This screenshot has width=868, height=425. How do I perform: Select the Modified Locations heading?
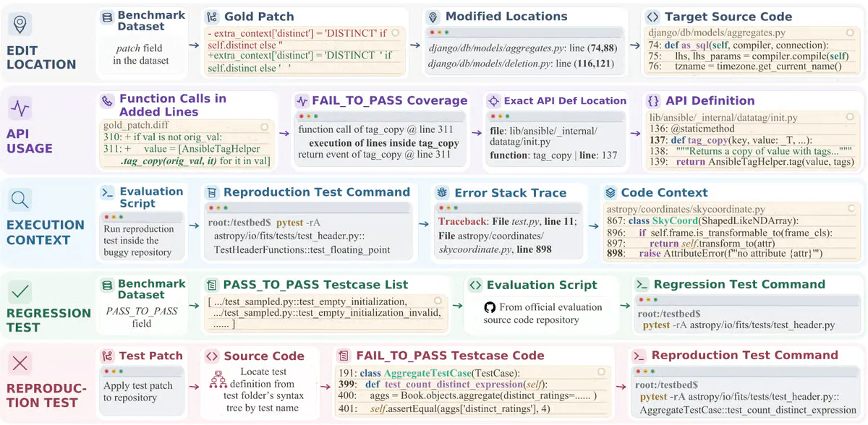tap(506, 17)
